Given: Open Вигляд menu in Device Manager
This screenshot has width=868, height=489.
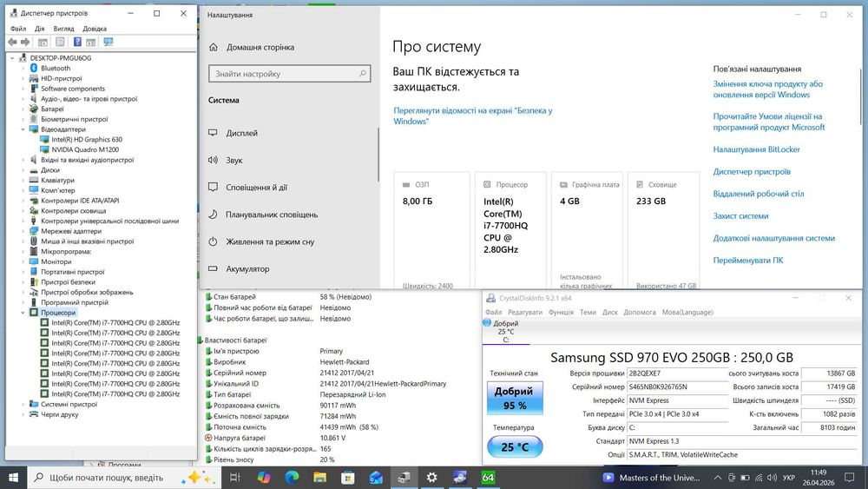Looking at the screenshot, I should 63,29.
